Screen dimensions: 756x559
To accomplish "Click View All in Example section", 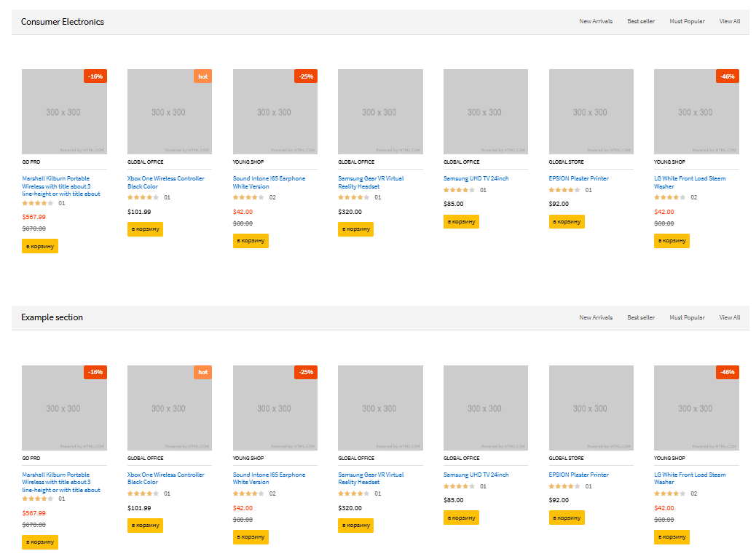I will tap(730, 317).
